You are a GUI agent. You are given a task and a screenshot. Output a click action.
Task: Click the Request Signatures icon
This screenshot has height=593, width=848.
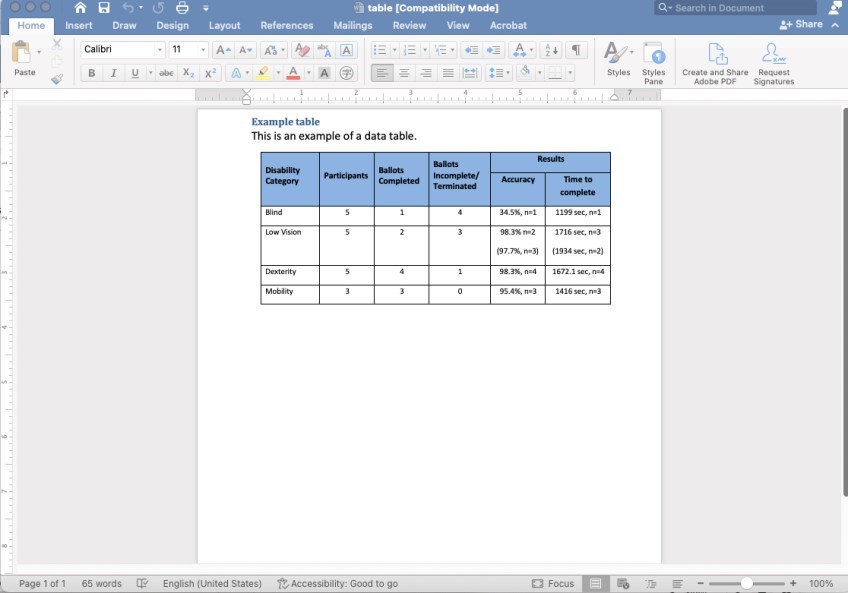pos(773,62)
